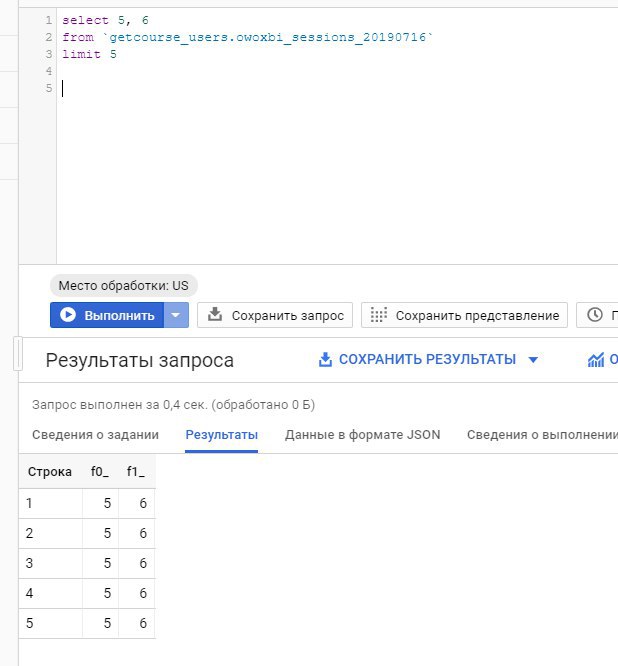The image size is (618, 666).
Task: Click the Место обработки: US chip
Action: (124, 285)
